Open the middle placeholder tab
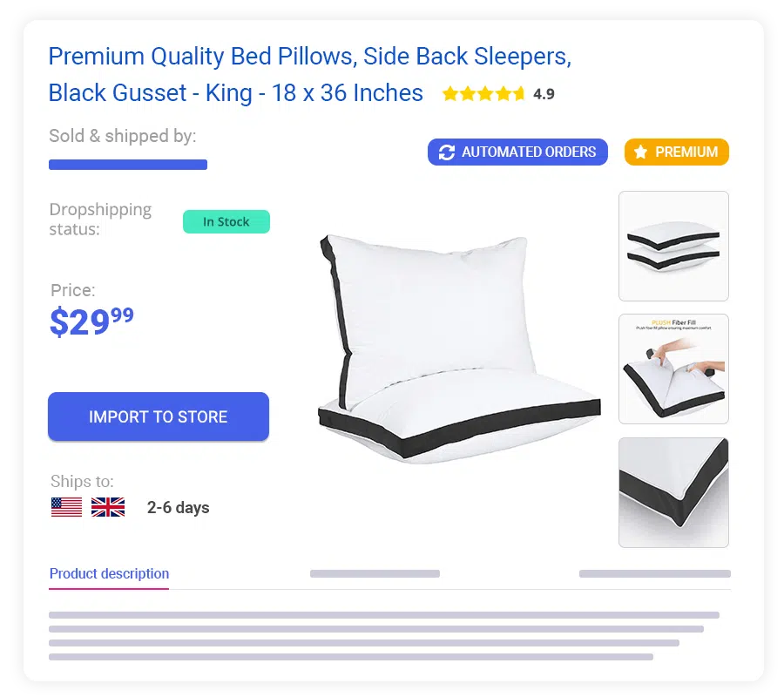Viewport: 784px width, 697px height. pos(375,573)
